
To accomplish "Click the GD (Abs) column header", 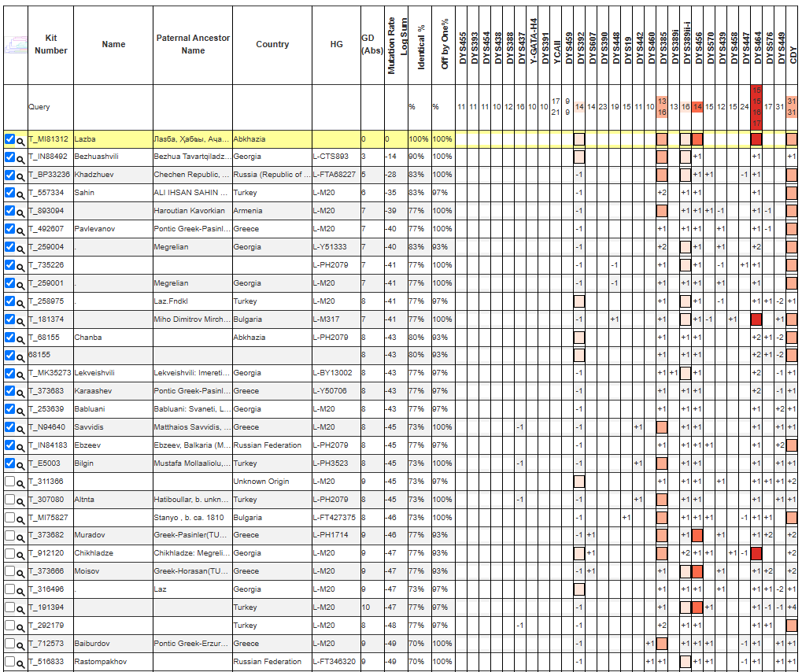I will point(368,45).
